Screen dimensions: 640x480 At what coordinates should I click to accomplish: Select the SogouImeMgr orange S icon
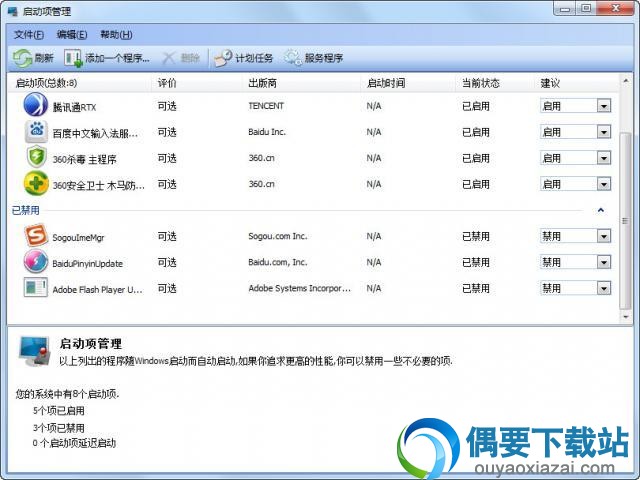click(36, 236)
